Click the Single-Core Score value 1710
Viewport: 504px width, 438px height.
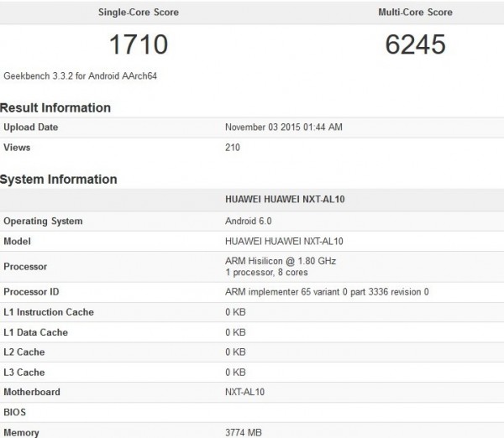(139, 44)
